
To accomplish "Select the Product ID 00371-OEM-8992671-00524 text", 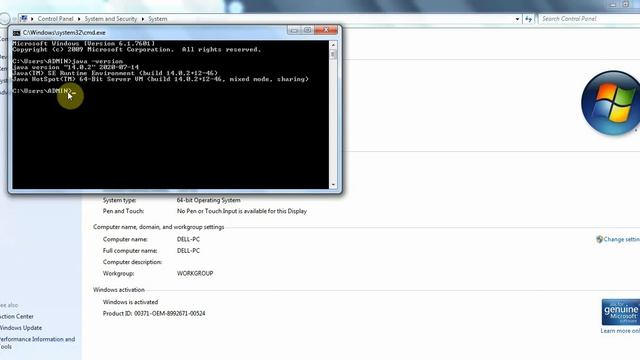I will (x=154, y=313).
